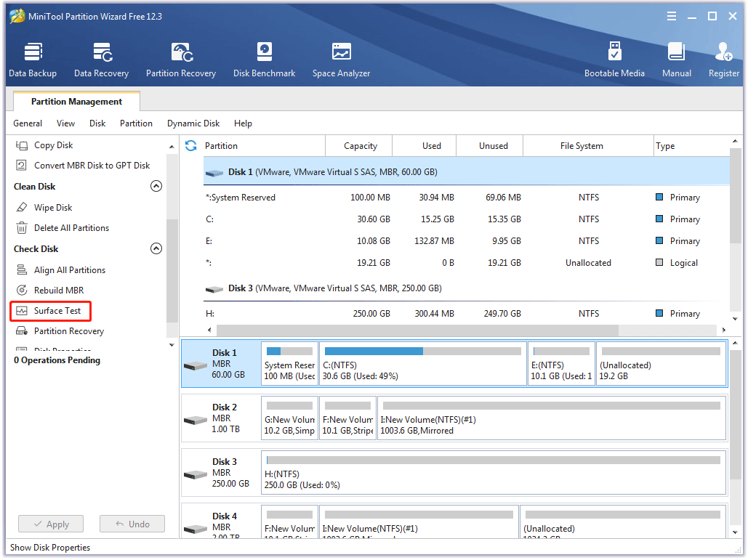The image size is (748, 560).
Task: Collapse the Clean Disk section
Action: coord(156,186)
